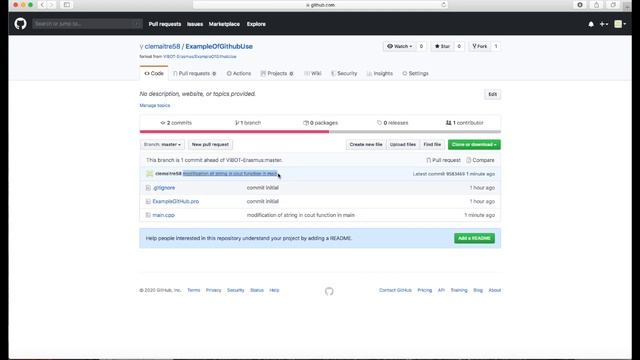Select the Code tab
The image size is (640, 360).
(154, 73)
